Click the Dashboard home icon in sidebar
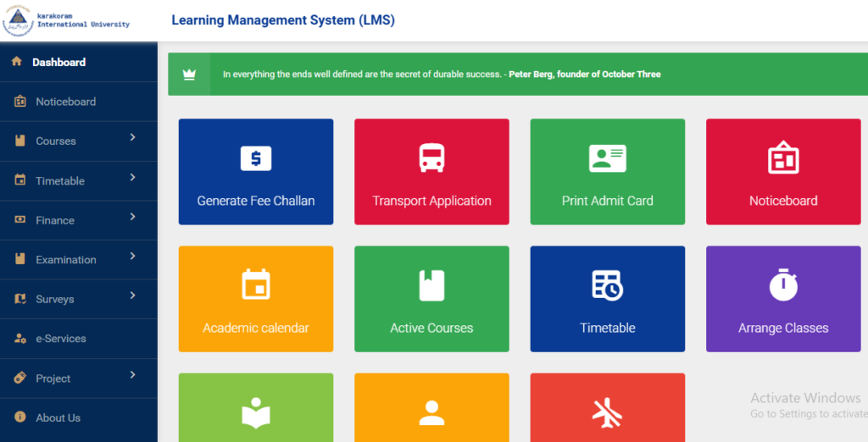 (17, 62)
